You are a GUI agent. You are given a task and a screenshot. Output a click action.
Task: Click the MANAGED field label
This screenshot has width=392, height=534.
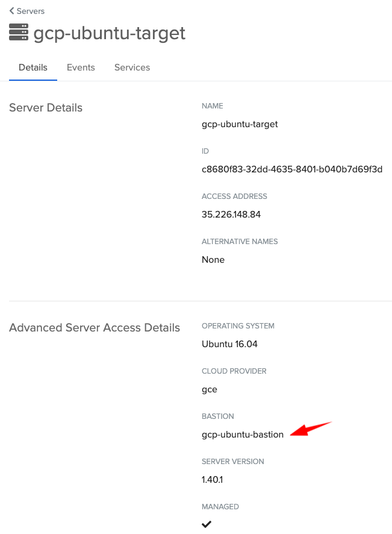coord(220,507)
